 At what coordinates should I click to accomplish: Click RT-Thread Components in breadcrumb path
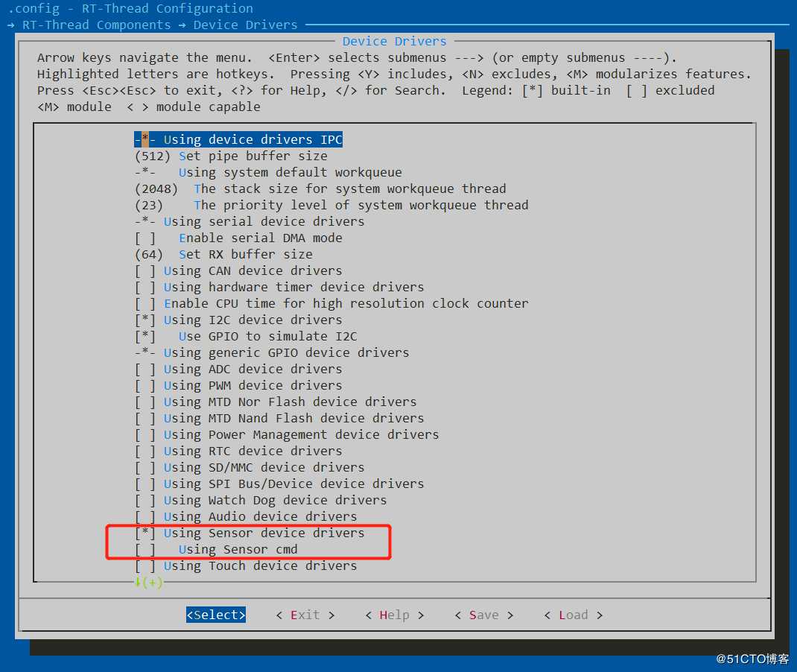pos(97,25)
